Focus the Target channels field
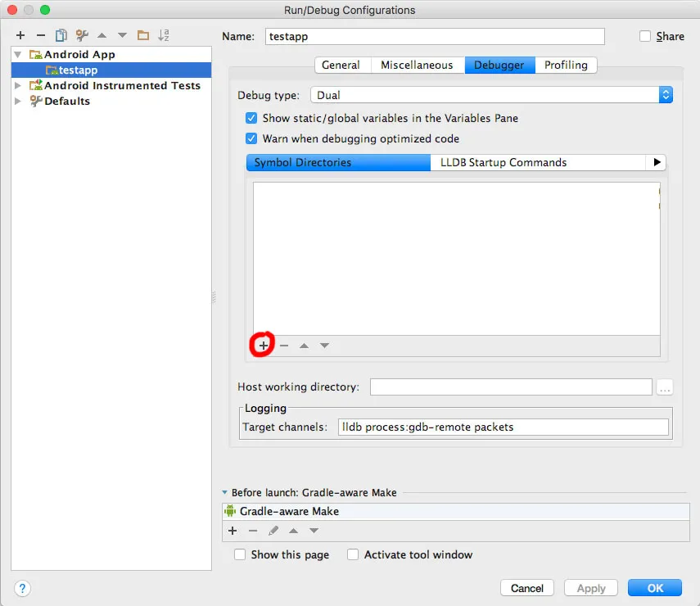 click(x=504, y=427)
